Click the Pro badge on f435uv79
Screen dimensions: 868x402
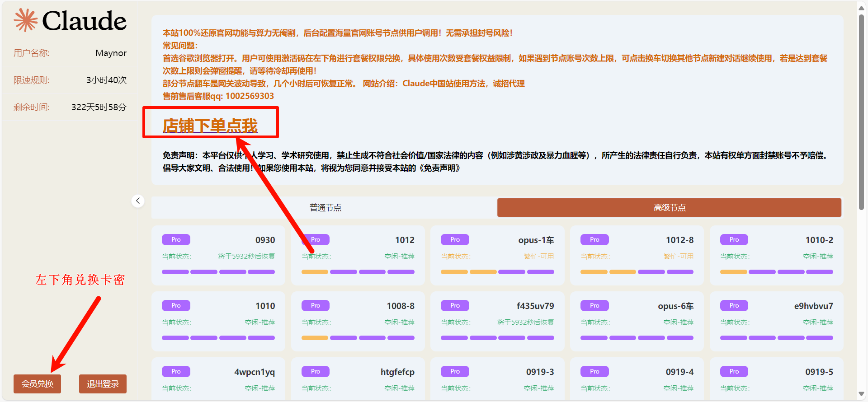pos(455,305)
